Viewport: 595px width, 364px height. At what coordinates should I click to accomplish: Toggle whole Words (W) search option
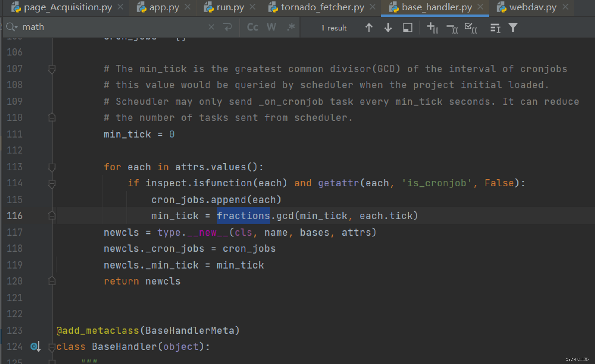(271, 27)
